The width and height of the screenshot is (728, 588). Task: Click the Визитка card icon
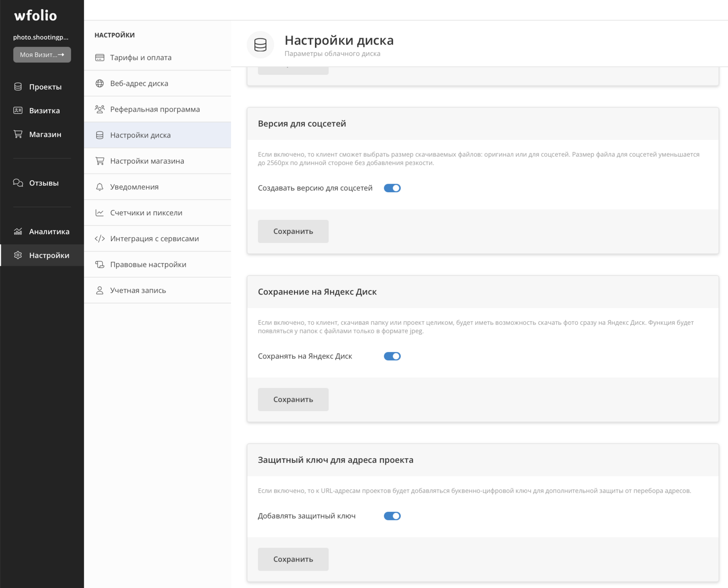coord(18,110)
